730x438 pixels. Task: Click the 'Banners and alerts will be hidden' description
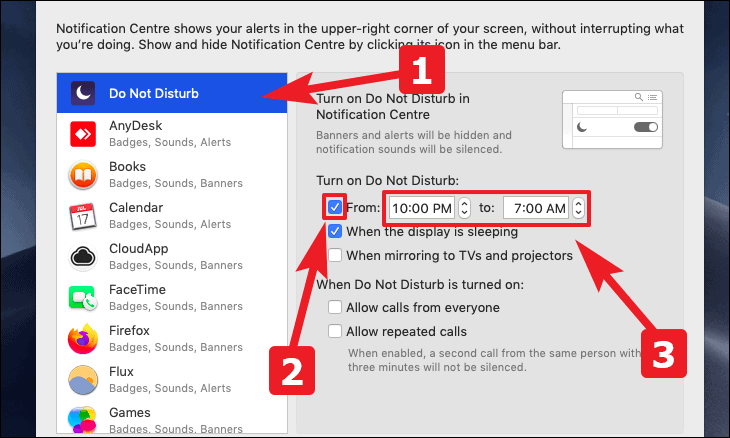pos(414,142)
